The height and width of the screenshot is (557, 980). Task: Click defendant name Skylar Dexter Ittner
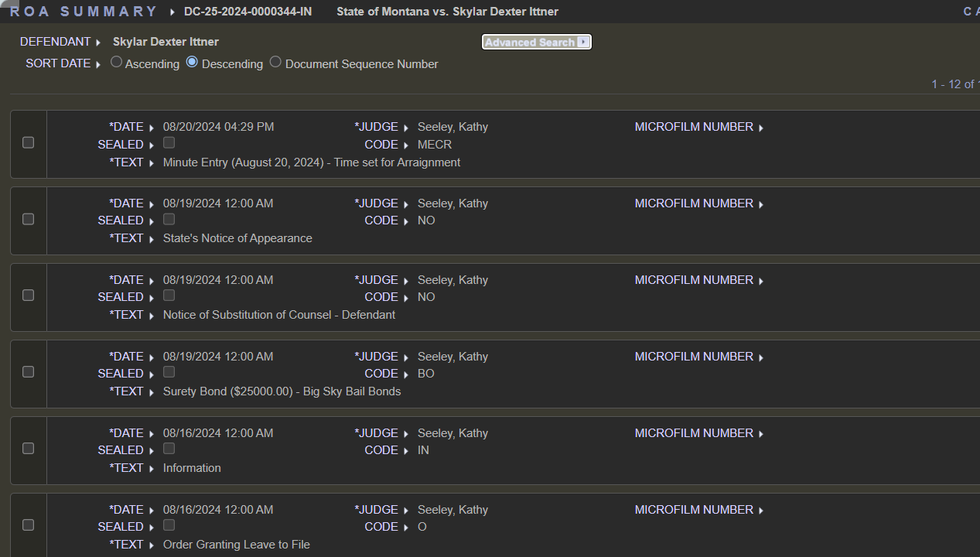pyautogui.click(x=166, y=42)
